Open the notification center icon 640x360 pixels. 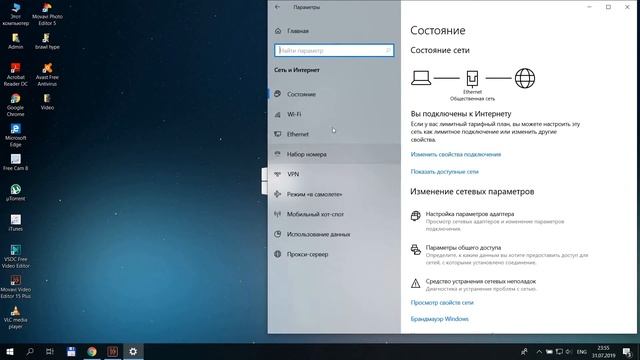click(x=627, y=351)
